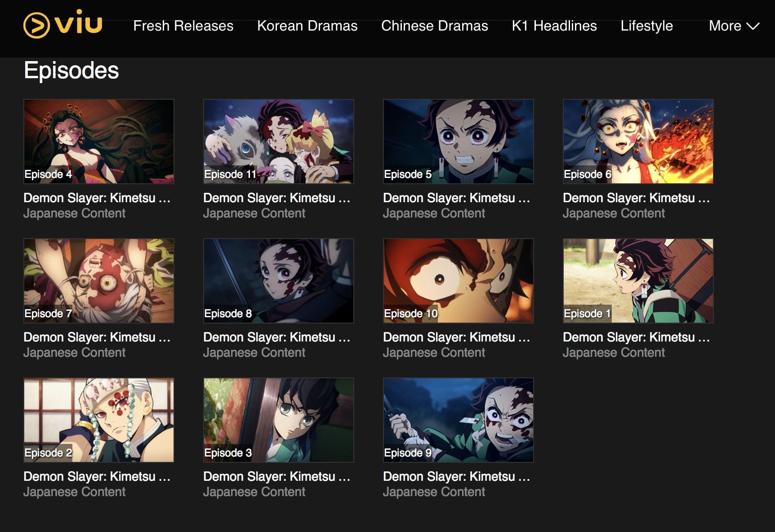Expand the More navigation dropdown
Image resolution: width=775 pixels, height=532 pixels.
pyautogui.click(x=733, y=26)
